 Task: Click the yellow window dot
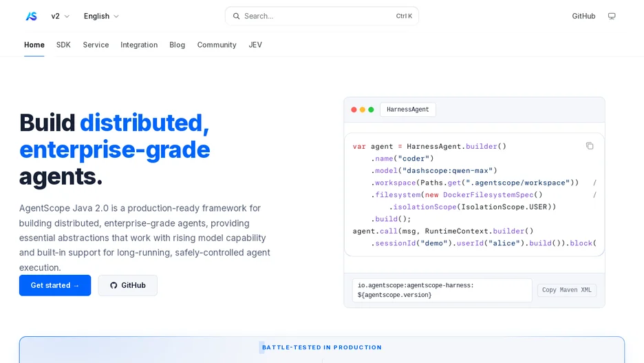[362, 110]
